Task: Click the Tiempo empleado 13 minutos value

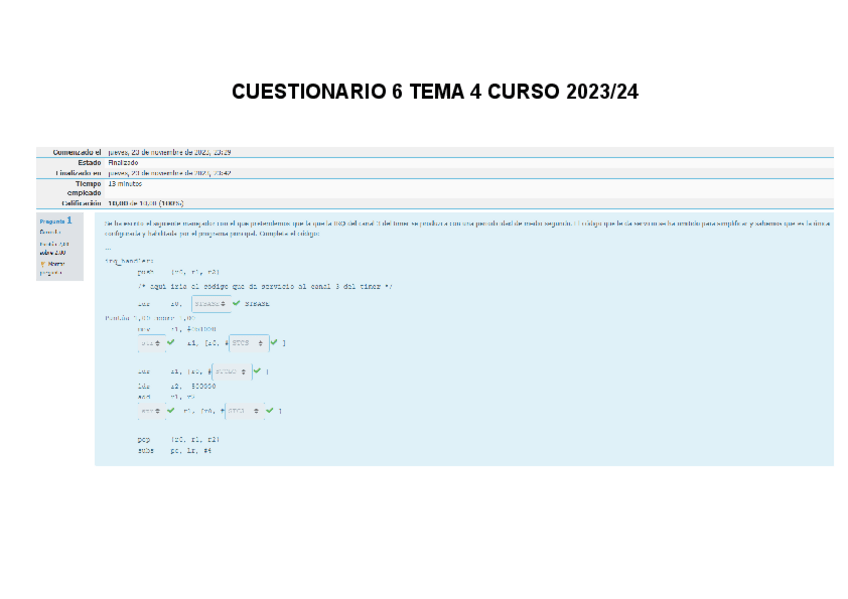Action: 125,184
